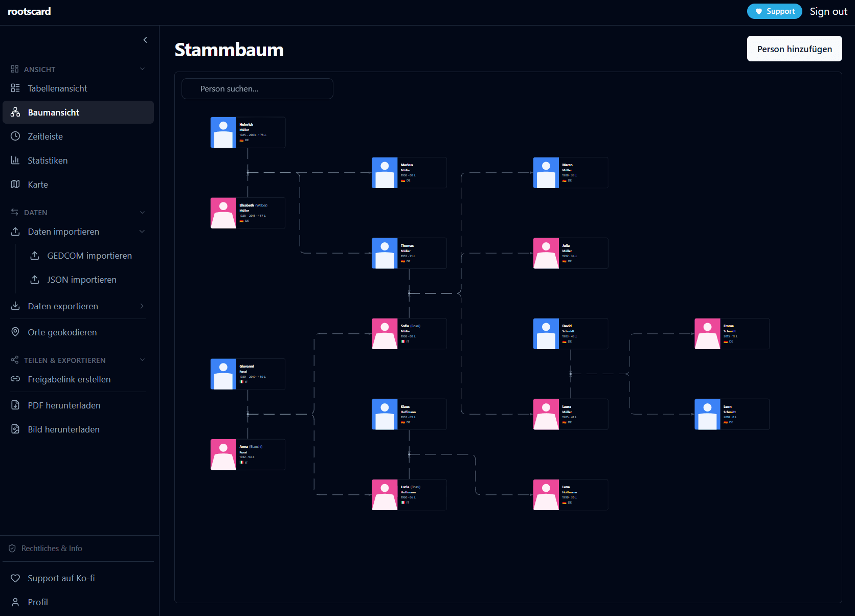This screenshot has height=616, width=855.
Task: Click the Person hinzufügen button
Action: tap(794, 49)
